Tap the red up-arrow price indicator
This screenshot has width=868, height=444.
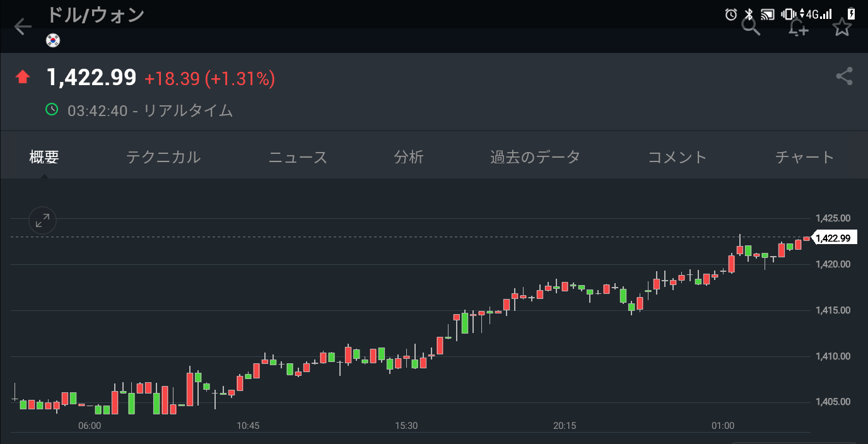[23, 78]
